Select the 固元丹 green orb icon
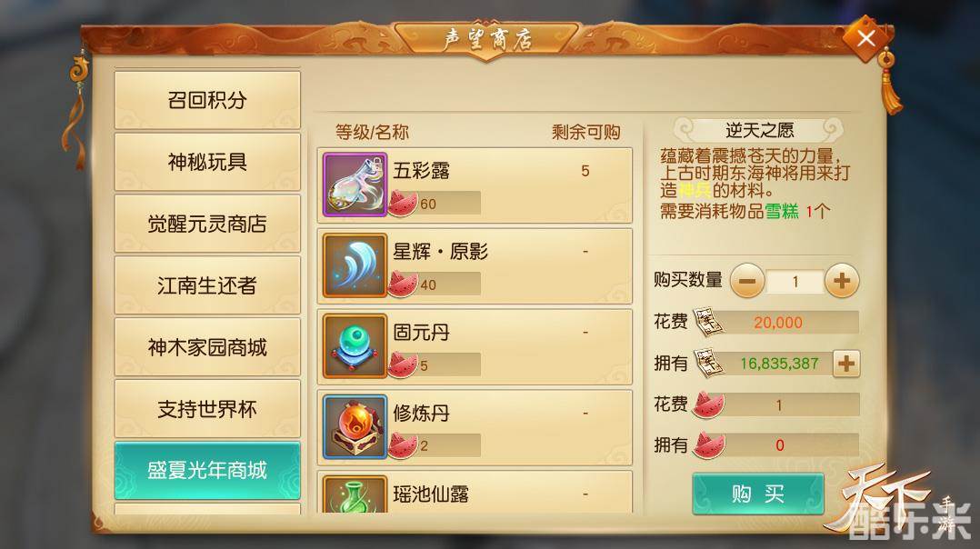 point(355,346)
